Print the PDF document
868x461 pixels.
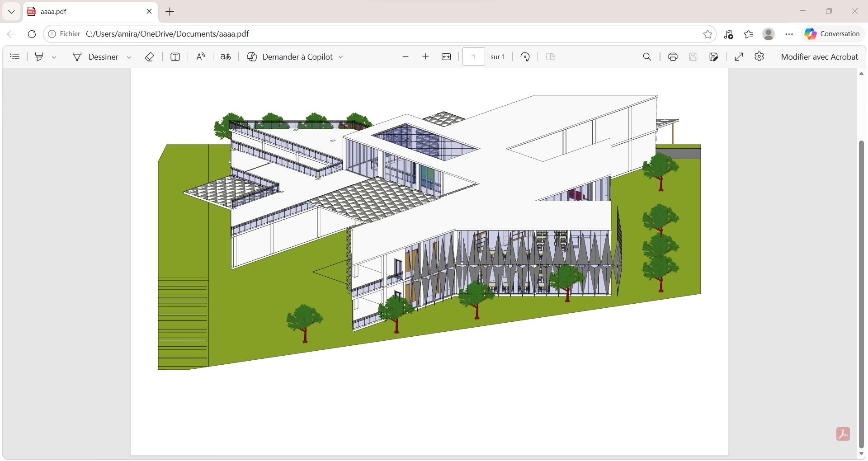click(673, 57)
